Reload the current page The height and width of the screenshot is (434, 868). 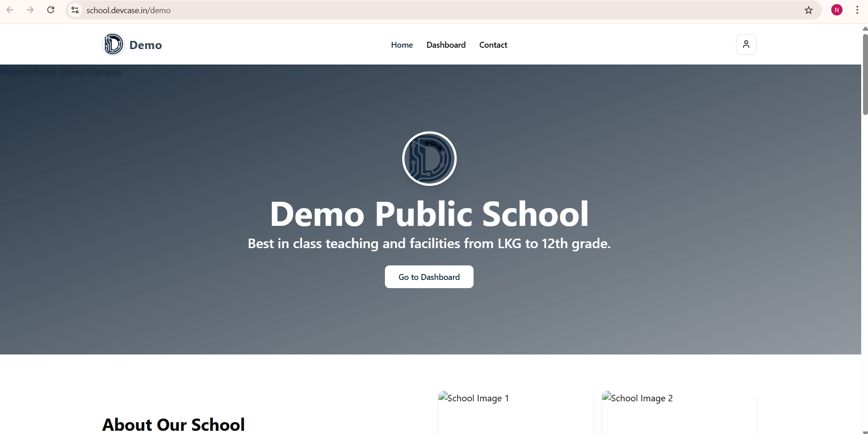[x=51, y=10]
